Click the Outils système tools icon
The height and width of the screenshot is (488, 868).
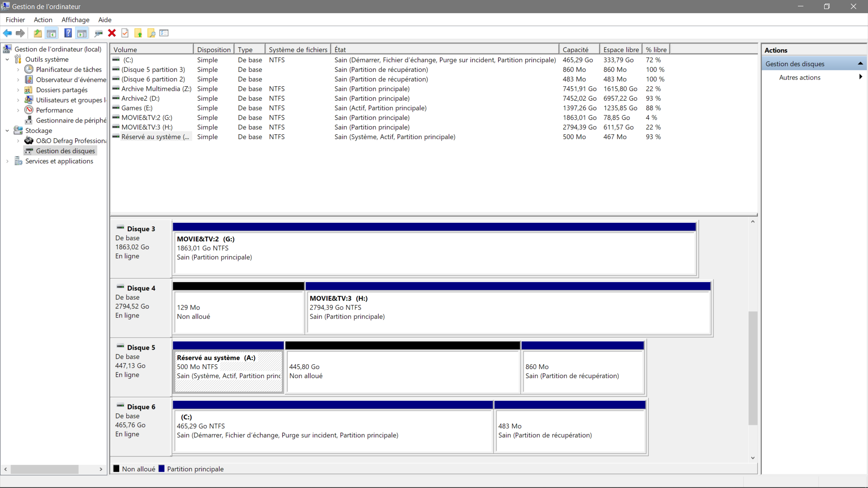click(18, 59)
